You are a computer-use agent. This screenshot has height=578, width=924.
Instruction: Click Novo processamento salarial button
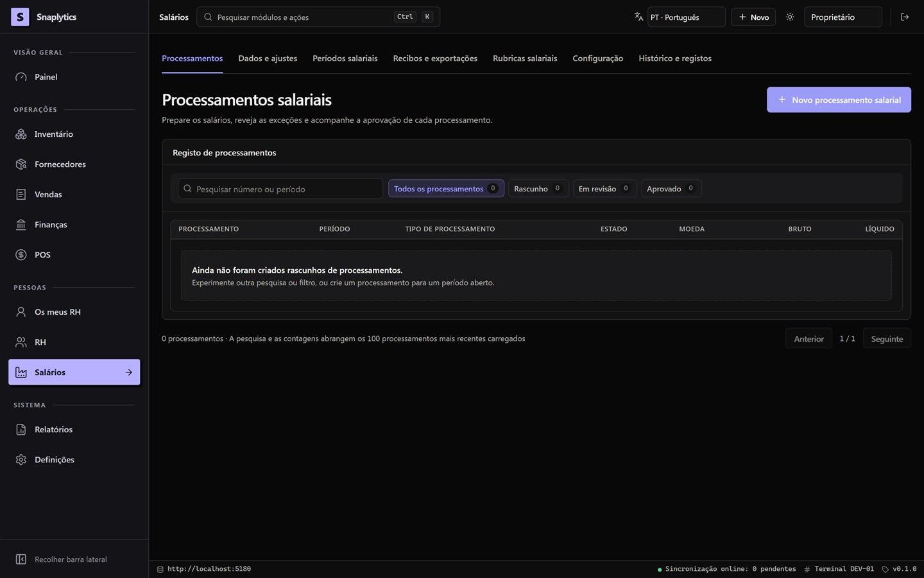tap(839, 100)
